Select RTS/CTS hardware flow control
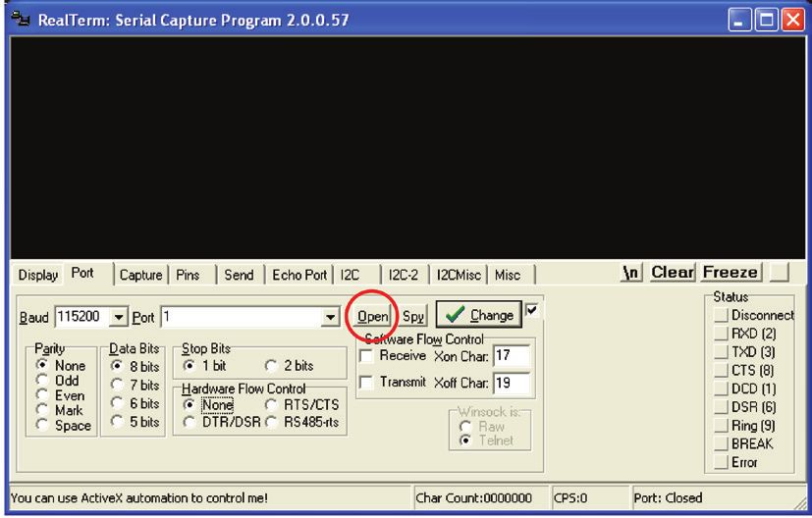 pyautogui.click(x=302, y=404)
